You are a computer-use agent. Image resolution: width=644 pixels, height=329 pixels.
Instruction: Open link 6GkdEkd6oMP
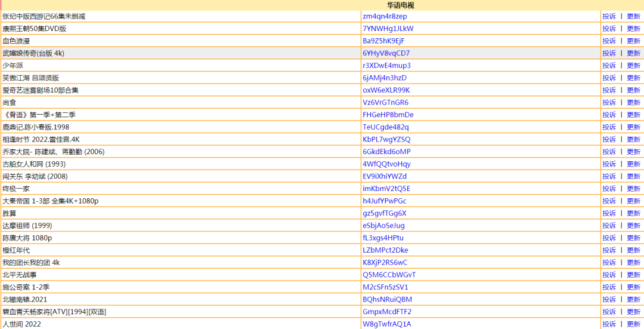pos(386,152)
